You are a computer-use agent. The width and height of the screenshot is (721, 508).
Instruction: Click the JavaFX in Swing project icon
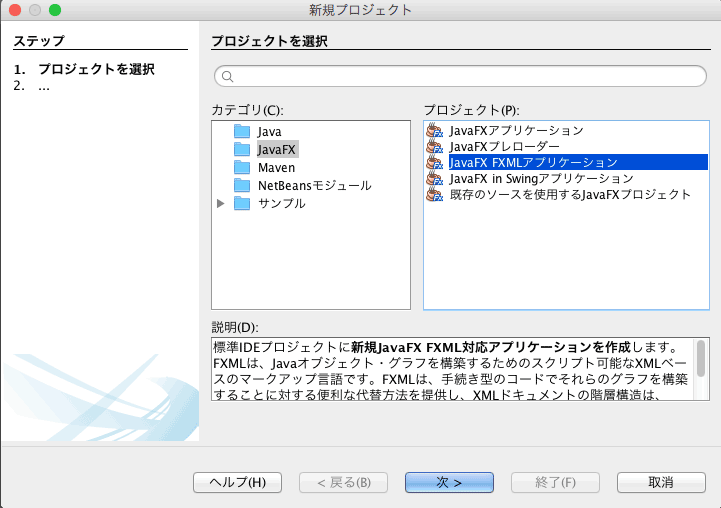[435, 178]
